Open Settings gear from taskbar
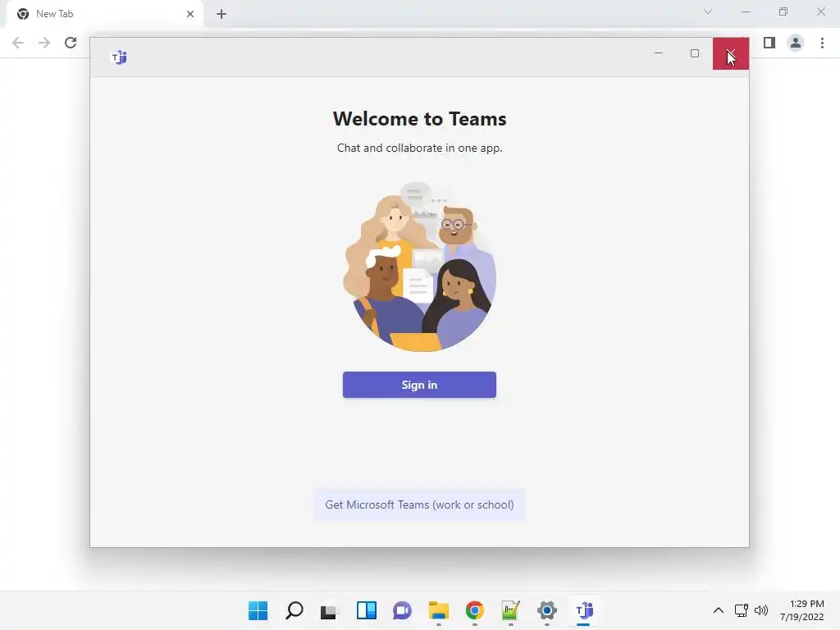Image resolution: width=840 pixels, height=630 pixels. click(547, 610)
